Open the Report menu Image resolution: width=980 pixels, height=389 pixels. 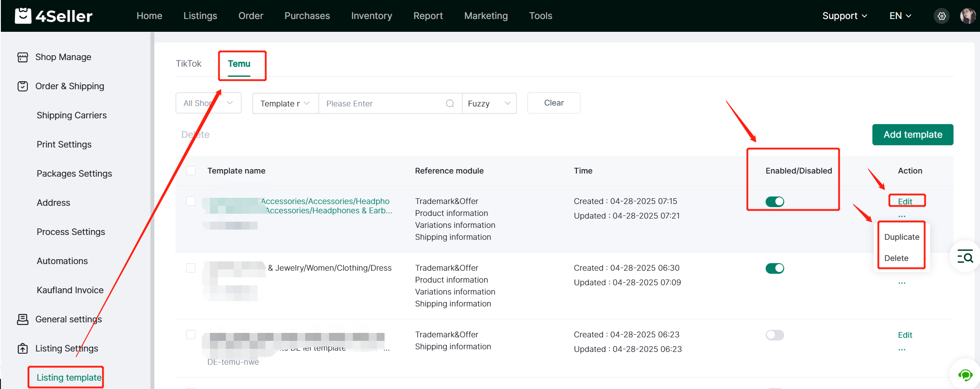(x=428, y=16)
